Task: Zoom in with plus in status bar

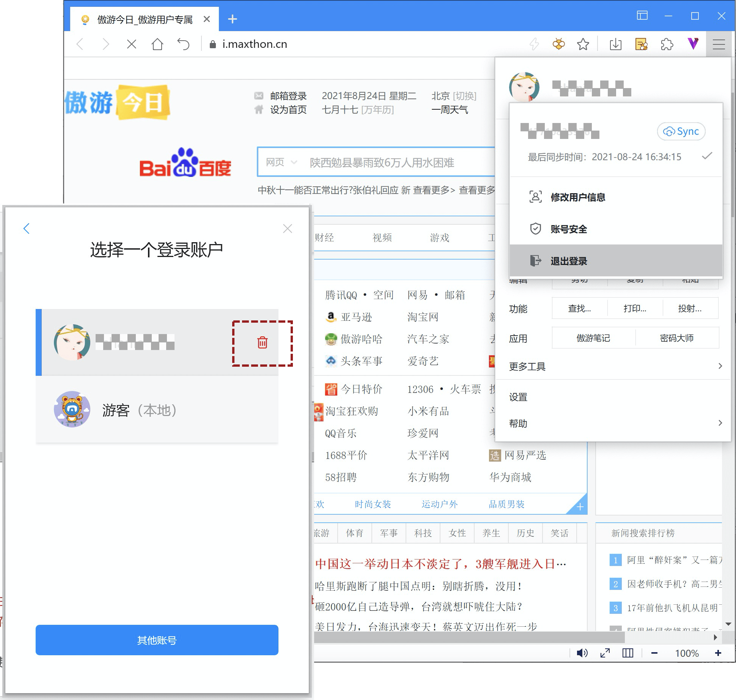Action: [x=718, y=653]
